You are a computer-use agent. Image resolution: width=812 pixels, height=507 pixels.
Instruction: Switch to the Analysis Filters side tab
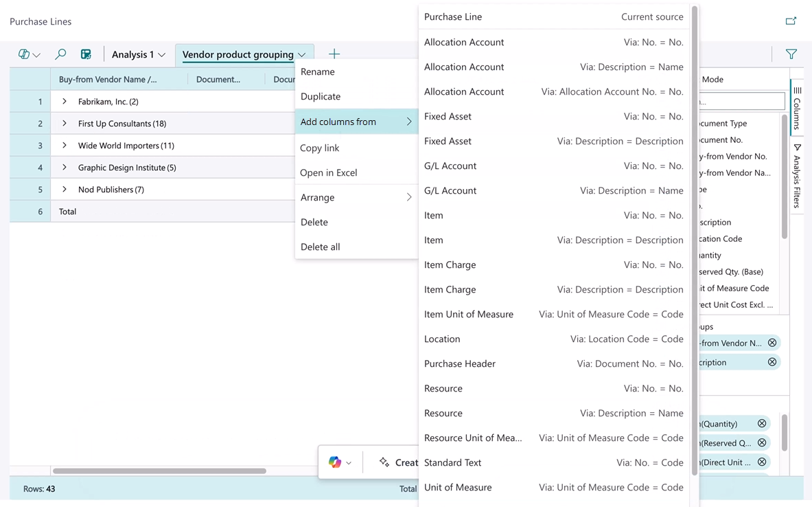point(796,182)
